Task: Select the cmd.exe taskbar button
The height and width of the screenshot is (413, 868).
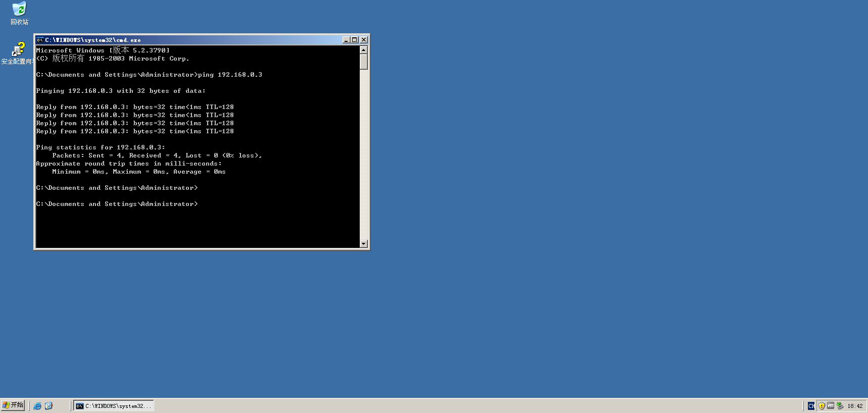Action: pos(114,406)
